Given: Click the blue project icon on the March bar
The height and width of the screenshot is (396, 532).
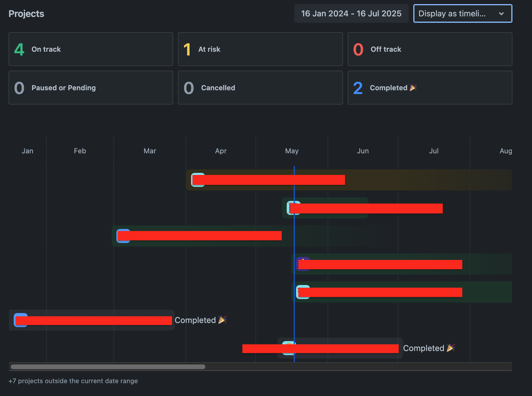Looking at the screenshot, I should [x=123, y=236].
